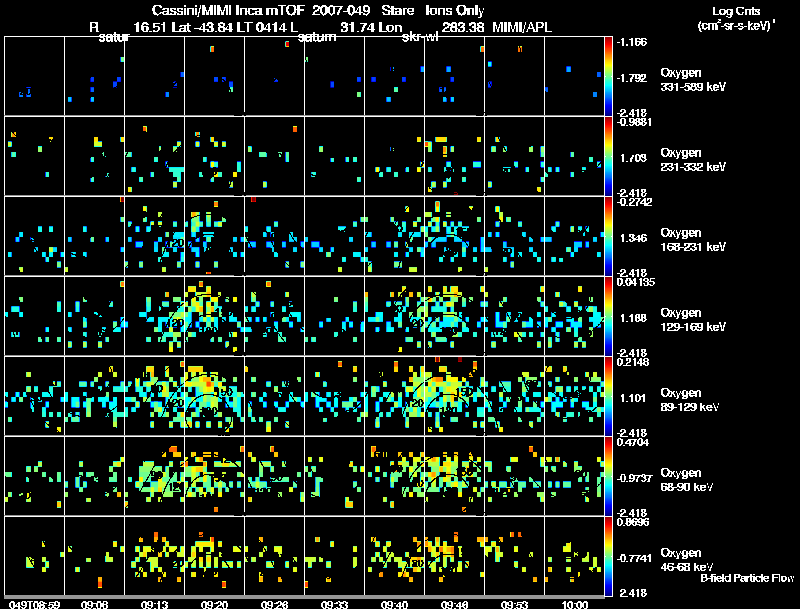Select the 09:20 time axis label
The height and width of the screenshot is (609, 800).
coord(214,604)
